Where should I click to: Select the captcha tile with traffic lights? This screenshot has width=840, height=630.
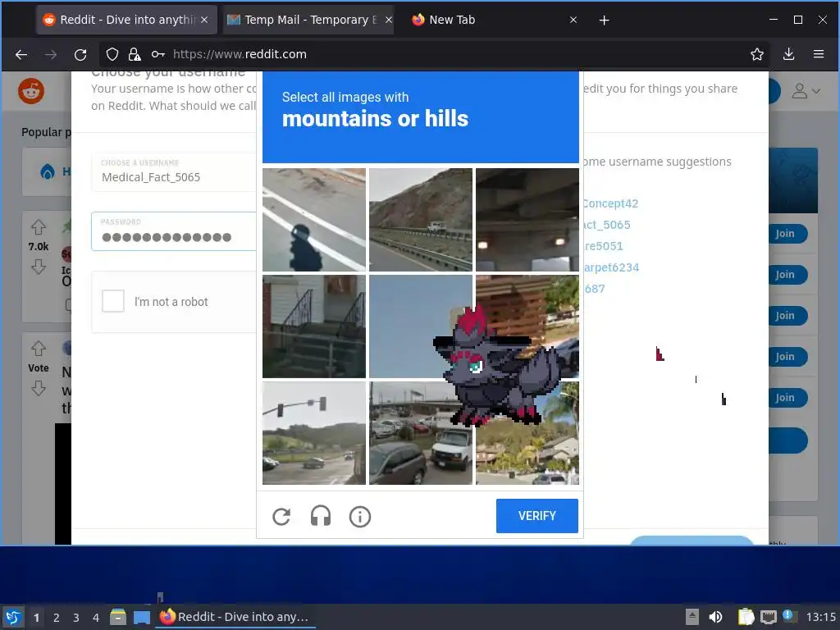coord(314,433)
